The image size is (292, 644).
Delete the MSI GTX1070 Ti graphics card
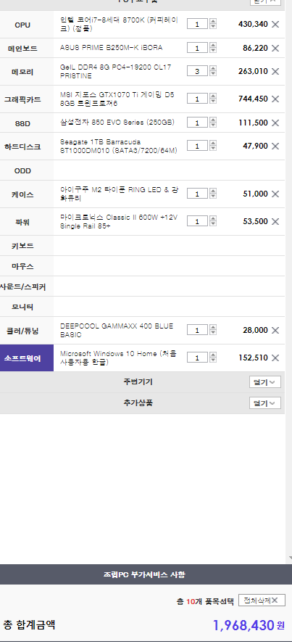[275, 99]
